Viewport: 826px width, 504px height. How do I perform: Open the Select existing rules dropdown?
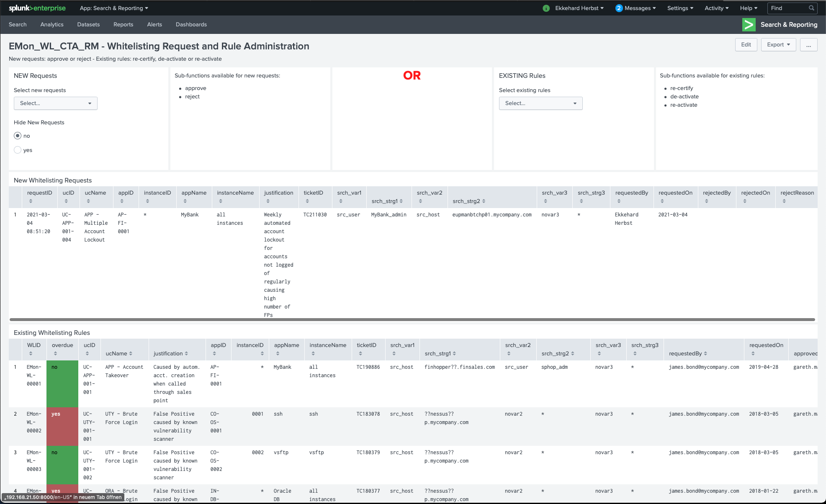(540, 103)
